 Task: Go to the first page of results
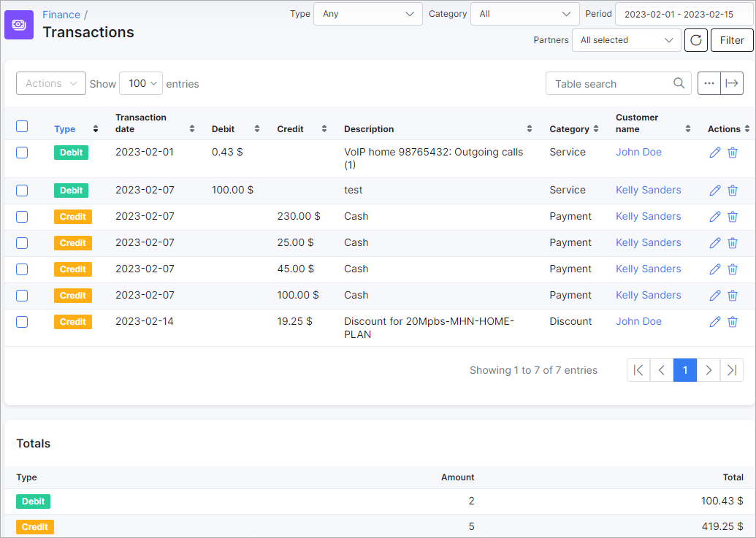638,370
